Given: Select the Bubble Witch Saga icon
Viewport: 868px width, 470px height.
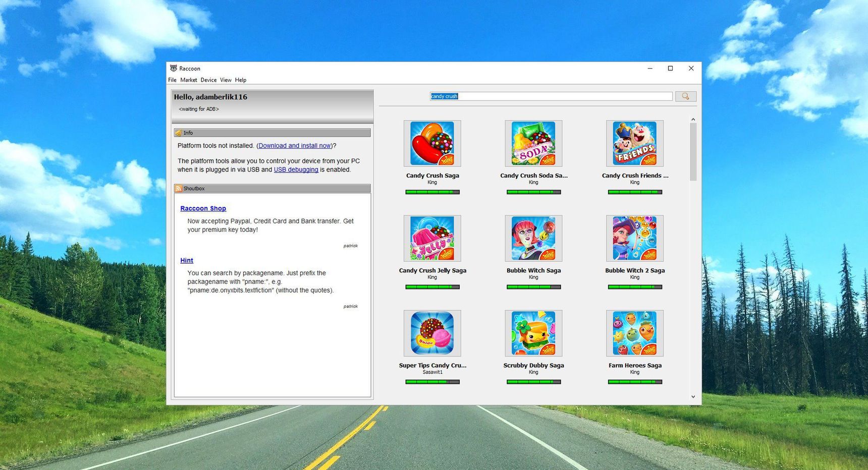Looking at the screenshot, I should click(x=533, y=238).
